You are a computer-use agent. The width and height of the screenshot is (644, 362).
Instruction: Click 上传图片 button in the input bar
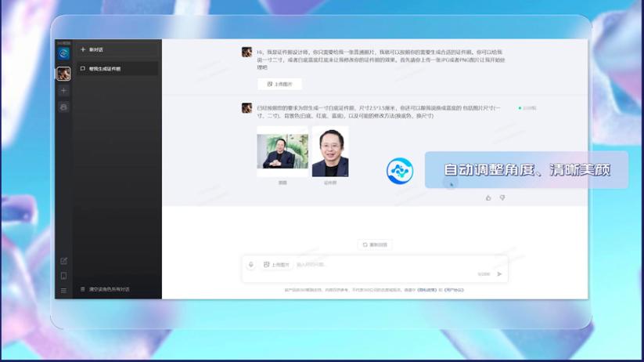coord(277,265)
